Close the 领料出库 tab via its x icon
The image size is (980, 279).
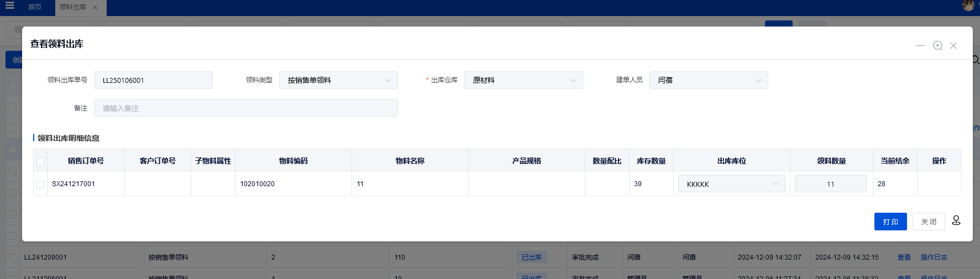tap(95, 7)
